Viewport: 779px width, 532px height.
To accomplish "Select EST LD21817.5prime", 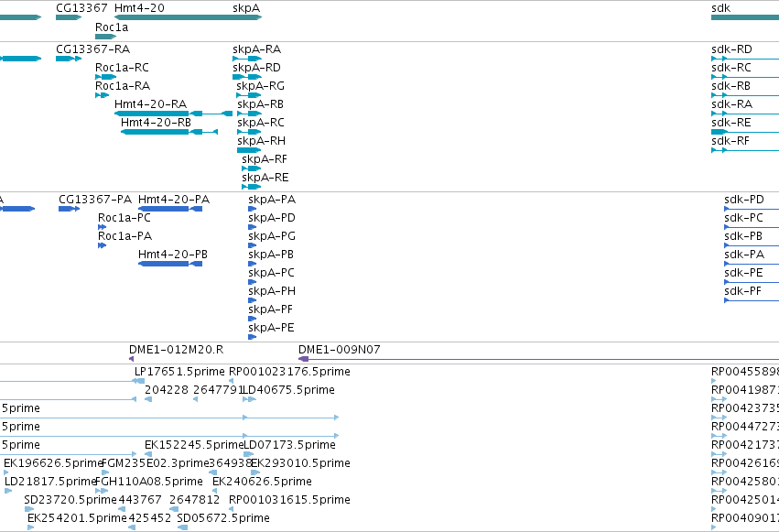I will point(50,482).
